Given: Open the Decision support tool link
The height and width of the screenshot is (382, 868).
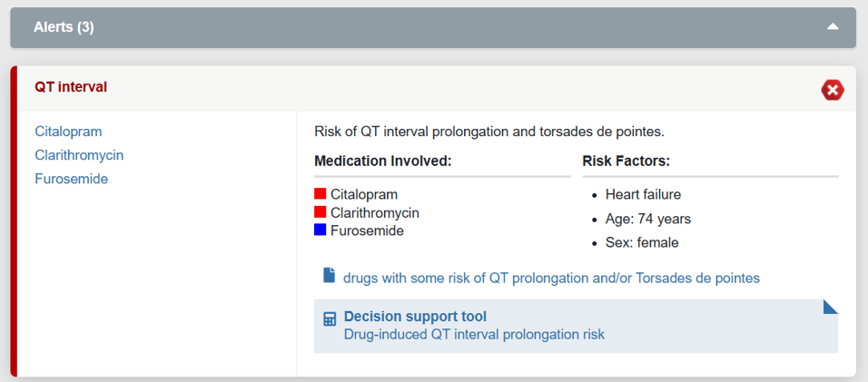Looking at the screenshot, I should [x=415, y=317].
